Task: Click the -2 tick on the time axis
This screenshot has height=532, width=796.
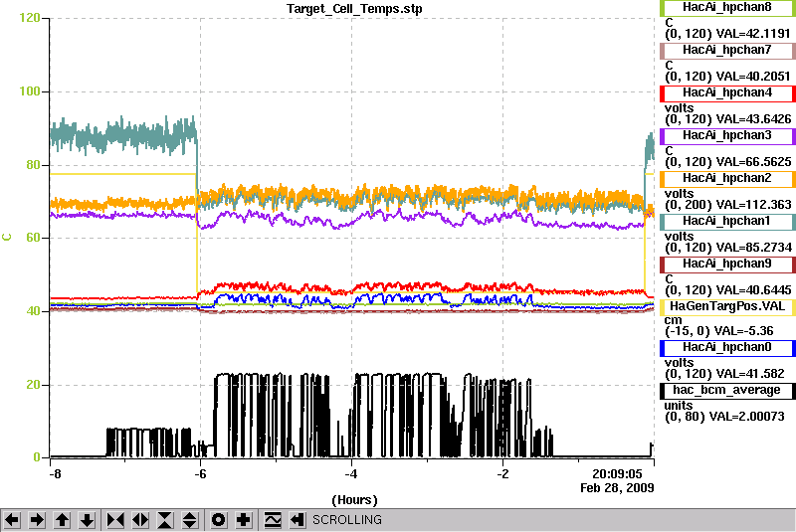Action: point(502,474)
